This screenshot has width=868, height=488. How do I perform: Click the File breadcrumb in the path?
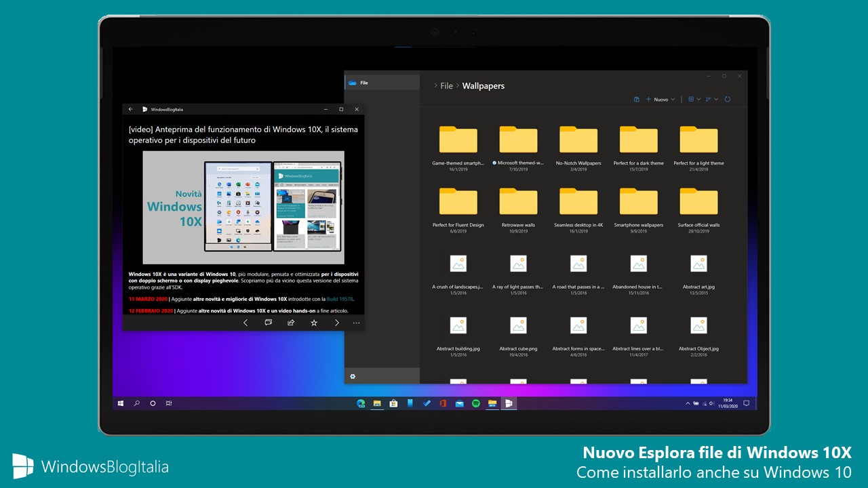coord(446,86)
